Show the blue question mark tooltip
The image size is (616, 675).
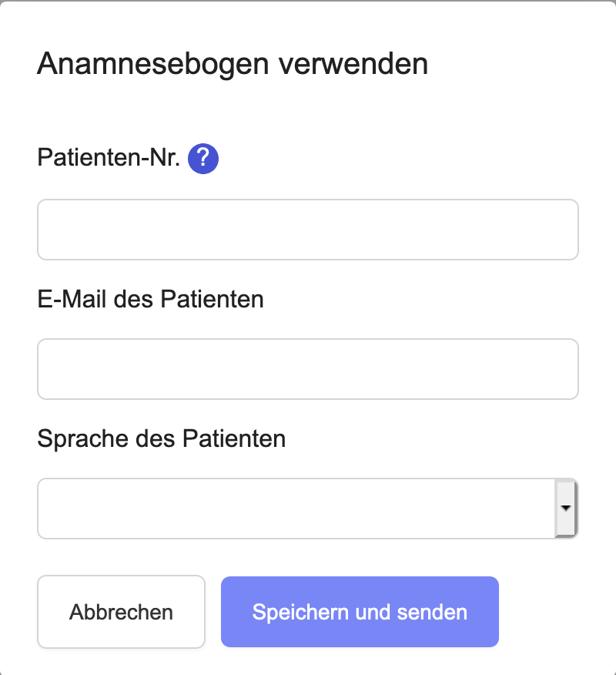(x=203, y=159)
